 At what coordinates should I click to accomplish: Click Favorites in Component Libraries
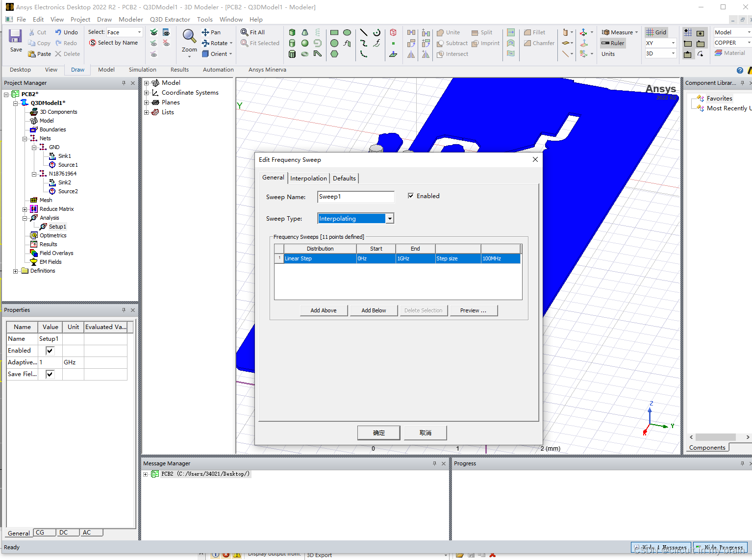pos(719,99)
